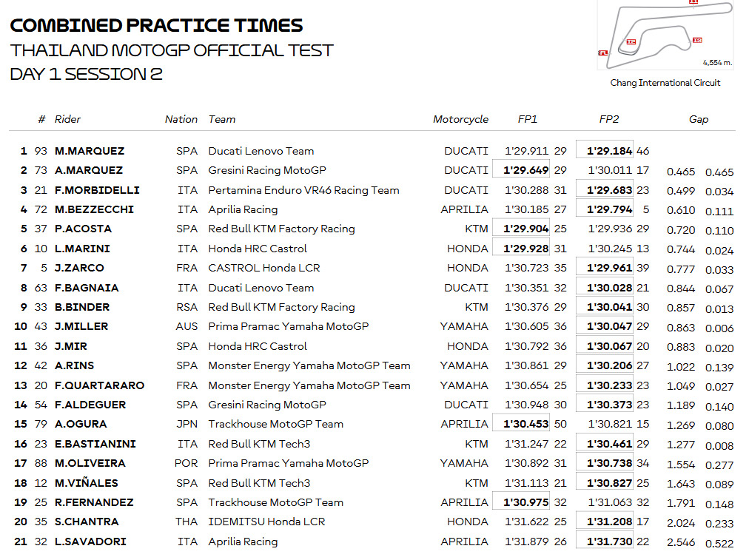Click the FL finish line marker on map
Image resolution: width=749 pixels, height=560 pixels.
[x=603, y=53]
